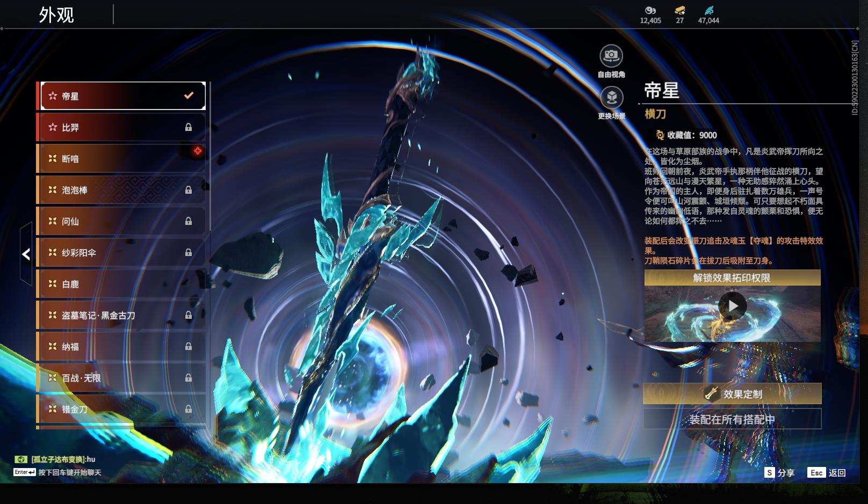The height and width of the screenshot is (504, 868).
Task: Click the 分享 share button
Action: tap(779, 473)
